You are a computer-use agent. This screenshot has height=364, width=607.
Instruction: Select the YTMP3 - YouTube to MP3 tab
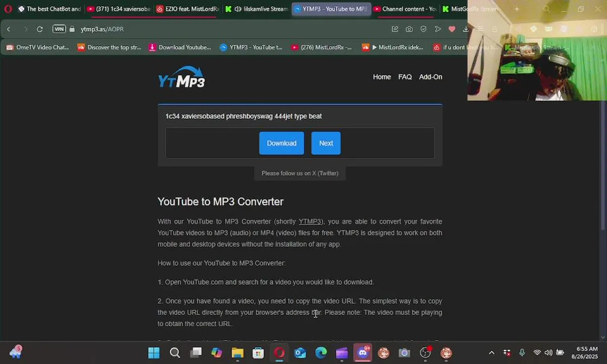click(330, 9)
